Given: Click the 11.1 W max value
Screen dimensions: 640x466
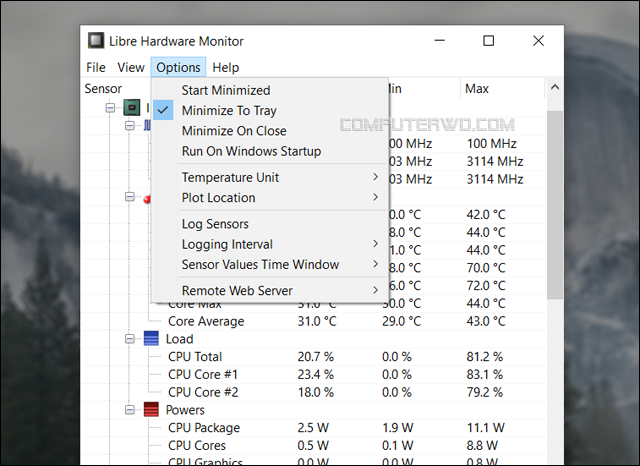Looking at the screenshot, I should pyautogui.click(x=486, y=428).
